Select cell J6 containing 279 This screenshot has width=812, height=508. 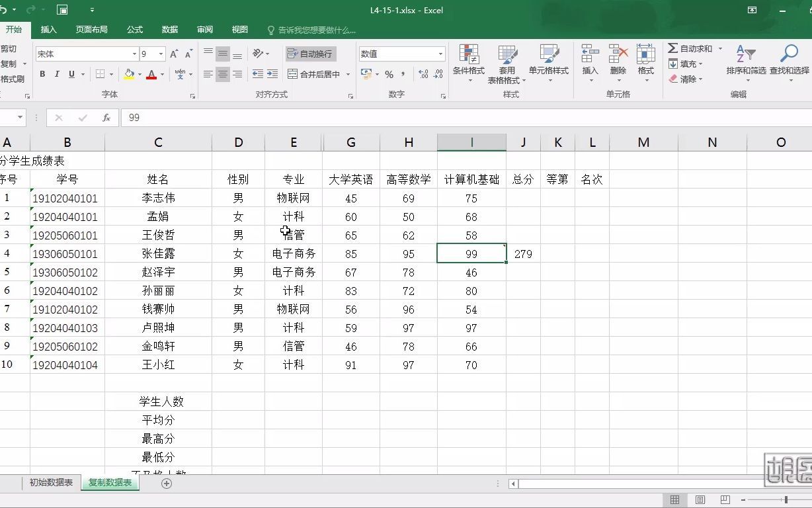click(x=523, y=254)
